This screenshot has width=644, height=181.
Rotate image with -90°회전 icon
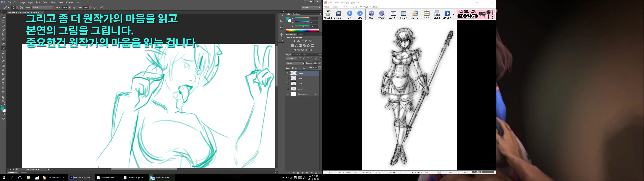coord(371,15)
